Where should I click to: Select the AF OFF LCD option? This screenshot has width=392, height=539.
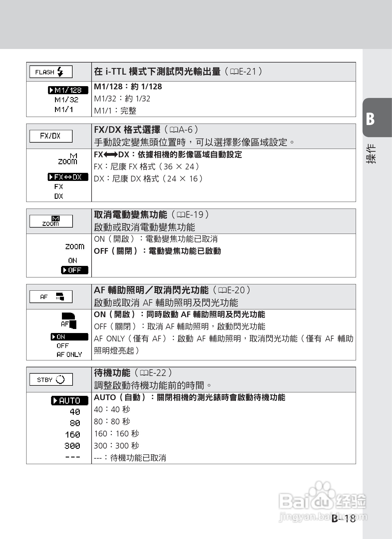click(x=63, y=346)
